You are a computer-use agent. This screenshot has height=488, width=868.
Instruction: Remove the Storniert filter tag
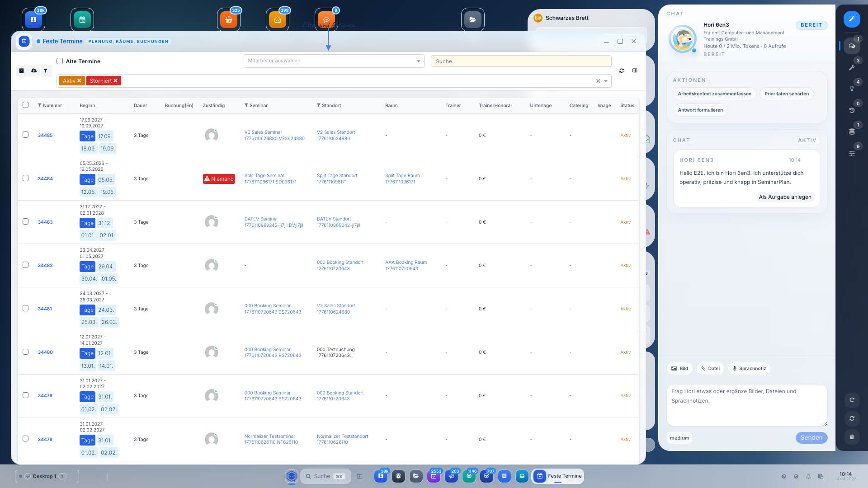click(116, 81)
